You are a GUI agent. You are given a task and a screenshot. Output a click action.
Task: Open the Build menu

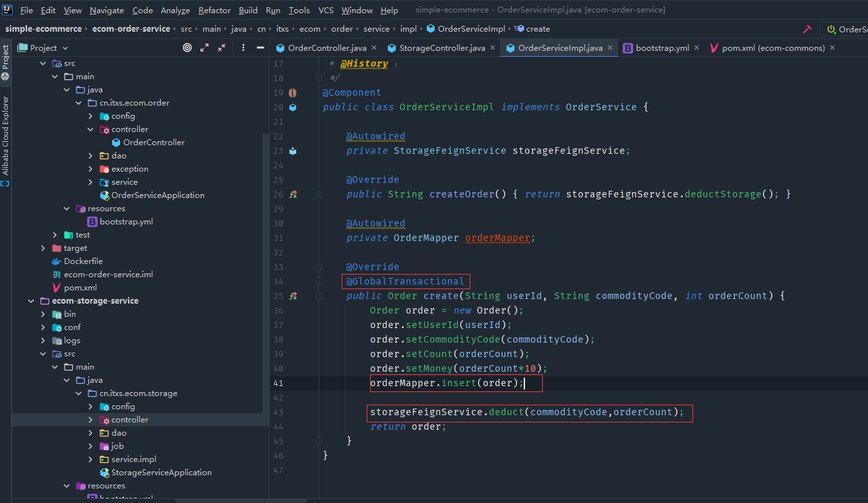(248, 10)
